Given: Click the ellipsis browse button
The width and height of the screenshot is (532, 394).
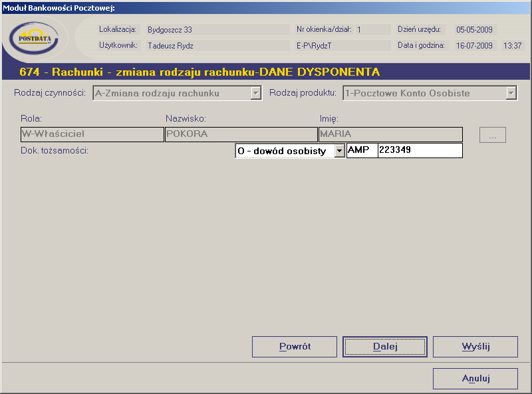Looking at the screenshot, I should click(493, 135).
